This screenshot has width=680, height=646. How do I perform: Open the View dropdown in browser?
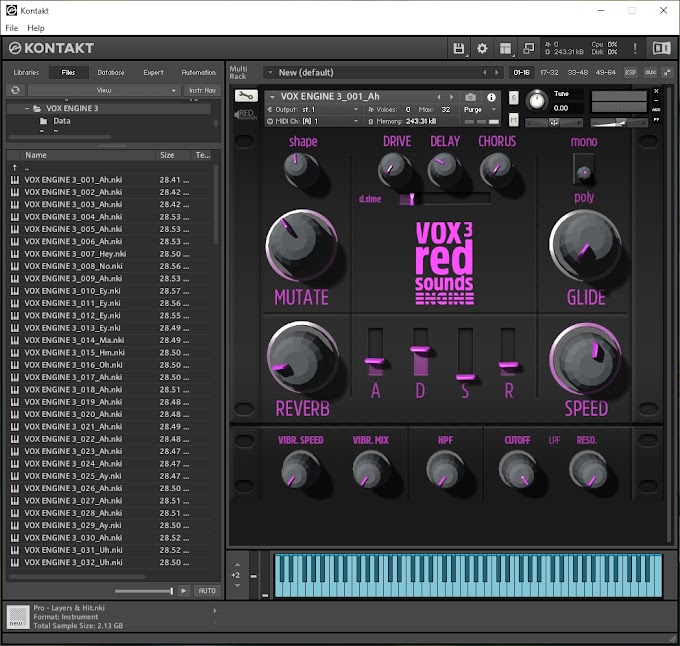(104, 90)
